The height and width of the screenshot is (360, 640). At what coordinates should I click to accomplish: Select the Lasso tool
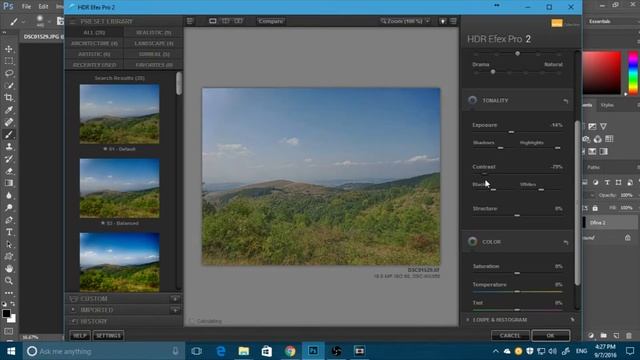pos(9,73)
